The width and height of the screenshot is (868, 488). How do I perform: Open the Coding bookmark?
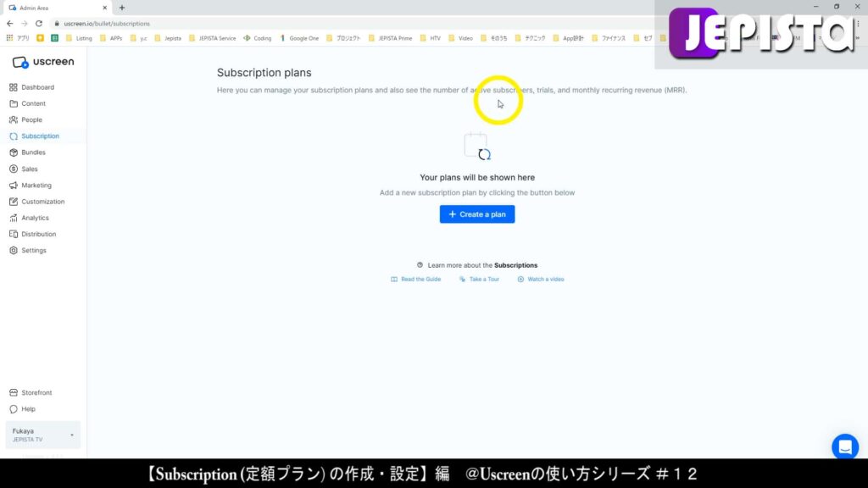258,38
